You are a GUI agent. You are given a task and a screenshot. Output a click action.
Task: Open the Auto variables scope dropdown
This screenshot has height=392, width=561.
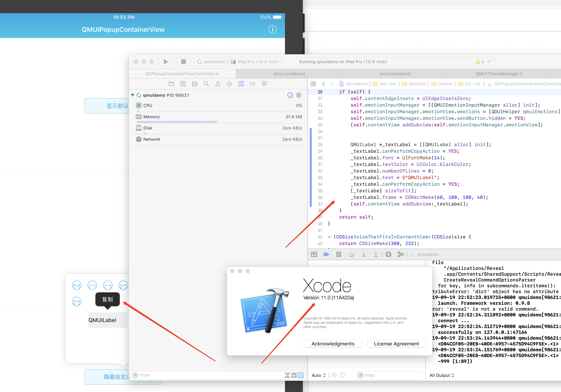click(x=318, y=375)
